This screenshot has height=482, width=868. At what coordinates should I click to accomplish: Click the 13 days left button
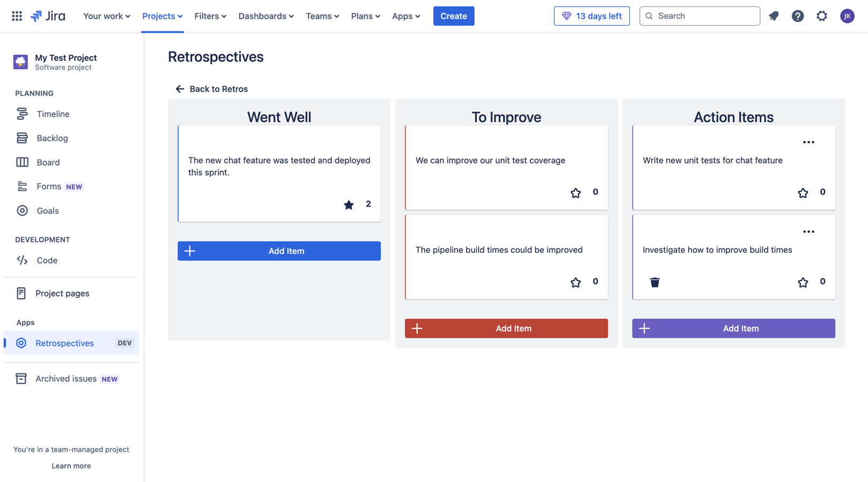(592, 16)
